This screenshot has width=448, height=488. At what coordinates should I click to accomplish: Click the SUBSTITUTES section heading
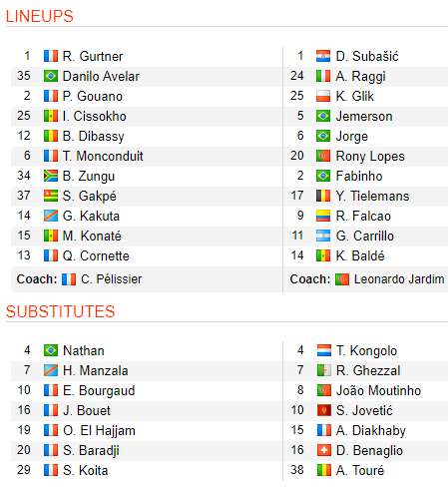[x=60, y=311]
